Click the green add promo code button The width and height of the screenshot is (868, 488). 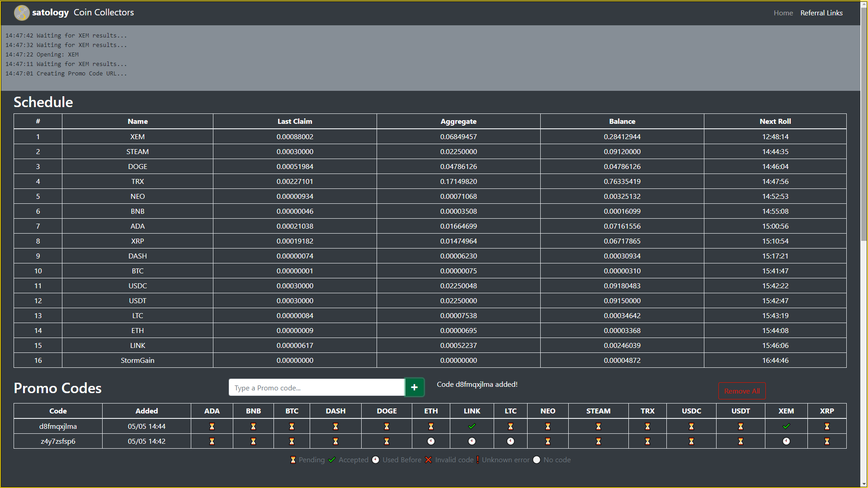point(415,388)
